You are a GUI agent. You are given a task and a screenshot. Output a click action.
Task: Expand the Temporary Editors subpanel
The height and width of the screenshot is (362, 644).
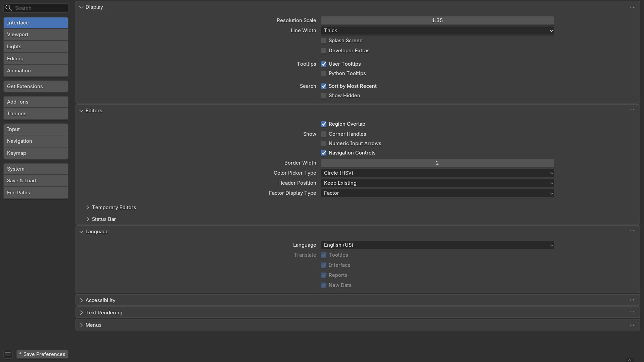click(x=88, y=207)
